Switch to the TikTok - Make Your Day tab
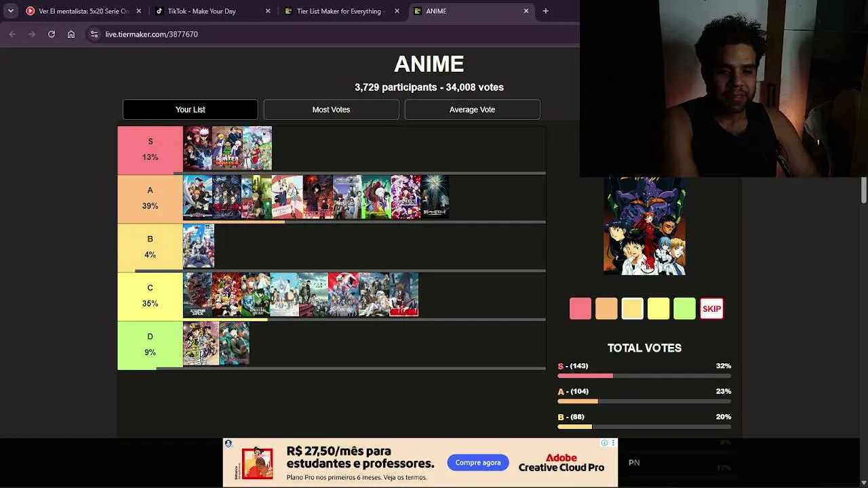868x488 pixels. 212,11
